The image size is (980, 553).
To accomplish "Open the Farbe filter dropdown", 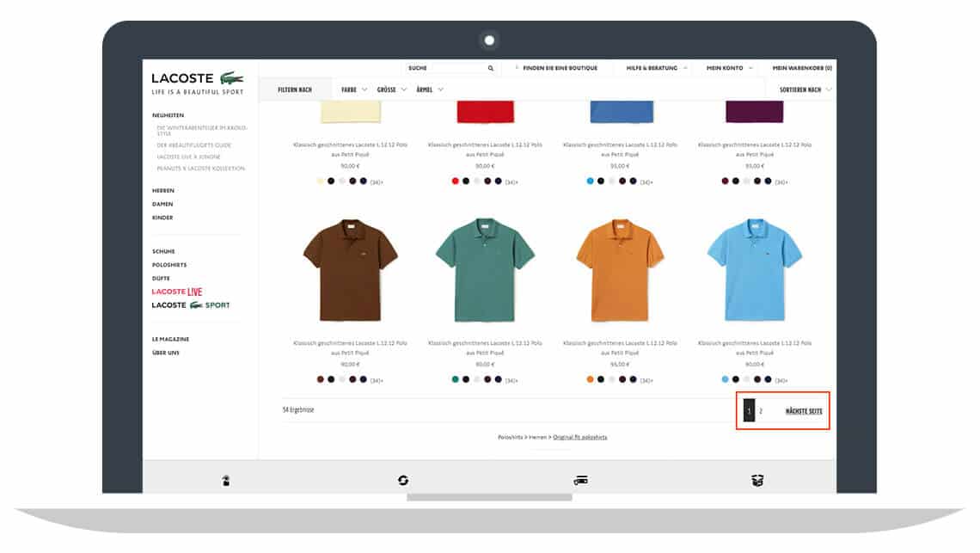I will (x=354, y=89).
